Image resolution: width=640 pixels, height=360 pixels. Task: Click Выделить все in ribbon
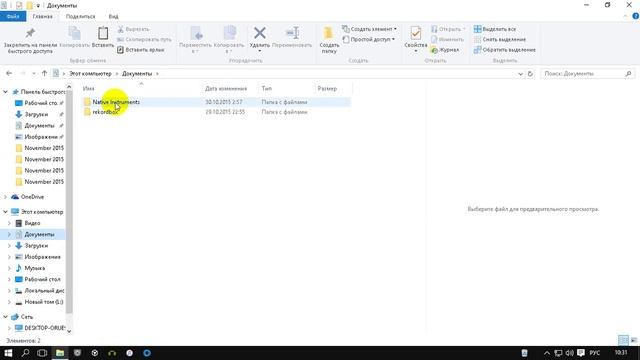[x=495, y=29]
